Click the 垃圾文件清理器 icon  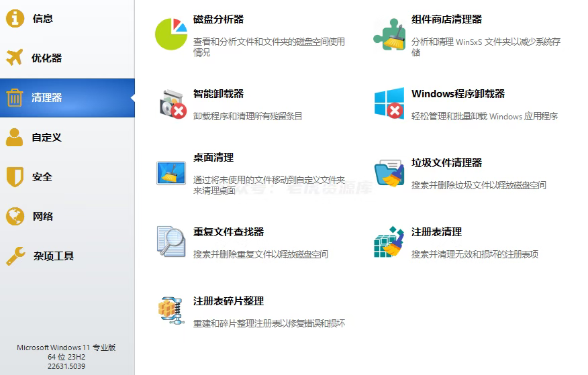(x=389, y=173)
